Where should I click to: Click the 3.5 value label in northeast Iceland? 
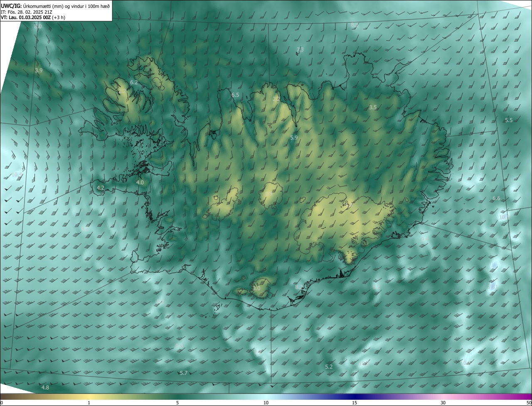point(373,107)
